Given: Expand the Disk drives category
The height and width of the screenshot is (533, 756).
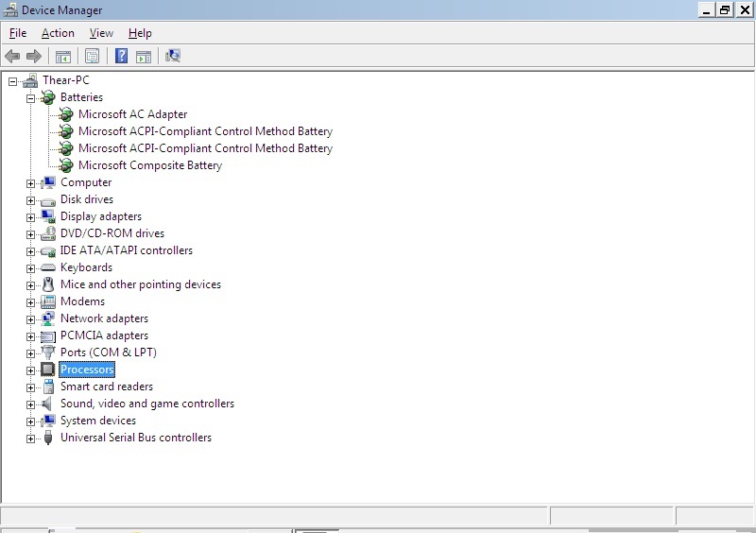Looking at the screenshot, I should click(x=30, y=200).
